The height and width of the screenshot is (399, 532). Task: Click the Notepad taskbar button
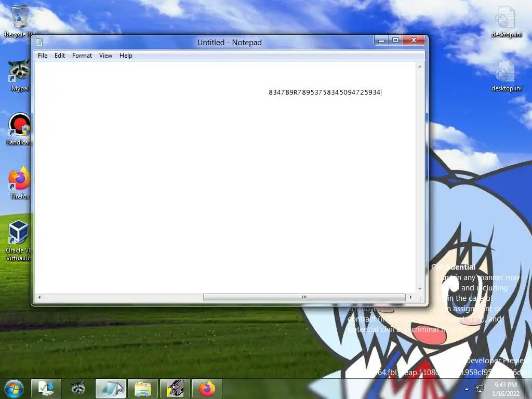click(x=111, y=389)
